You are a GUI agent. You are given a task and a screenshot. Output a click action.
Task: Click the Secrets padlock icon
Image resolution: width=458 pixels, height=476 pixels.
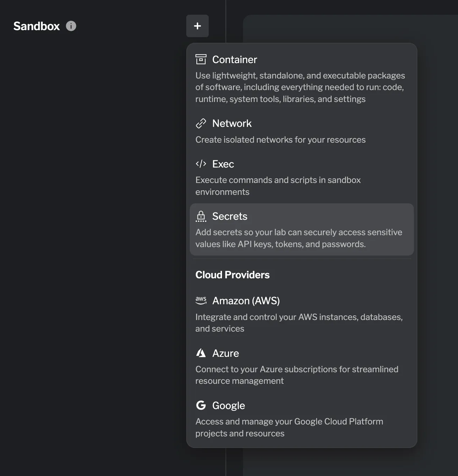(x=201, y=216)
